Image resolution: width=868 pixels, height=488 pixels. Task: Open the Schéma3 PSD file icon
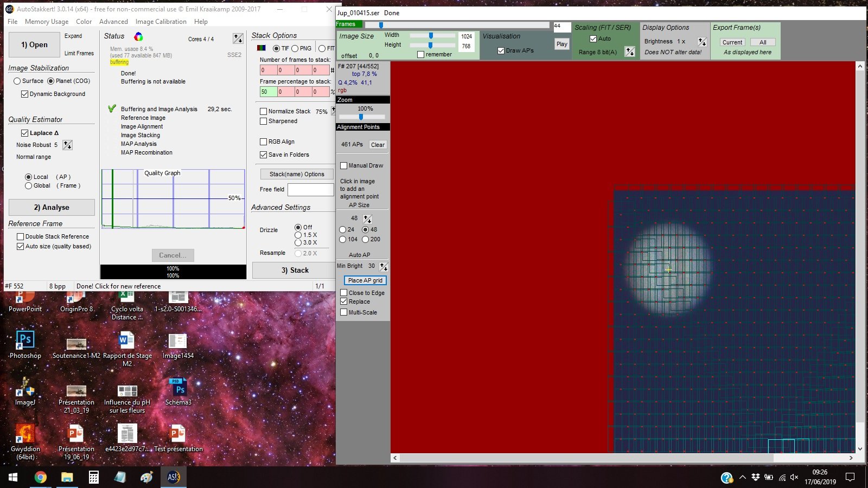click(178, 391)
